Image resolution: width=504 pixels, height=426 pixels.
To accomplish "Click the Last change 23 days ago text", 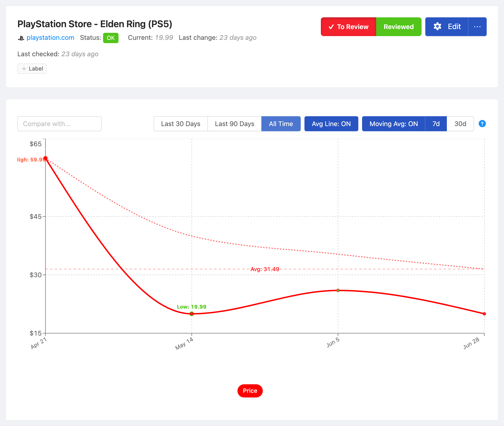I will coord(218,38).
